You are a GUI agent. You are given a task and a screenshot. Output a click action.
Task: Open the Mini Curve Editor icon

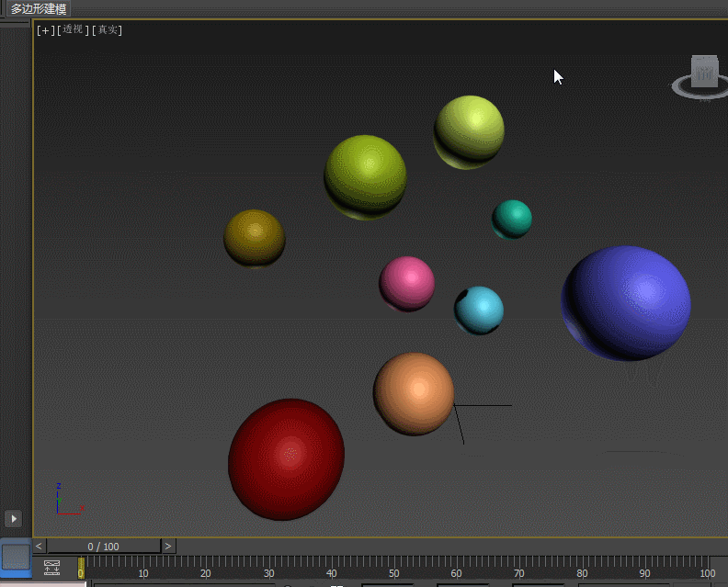(x=52, y=569)
